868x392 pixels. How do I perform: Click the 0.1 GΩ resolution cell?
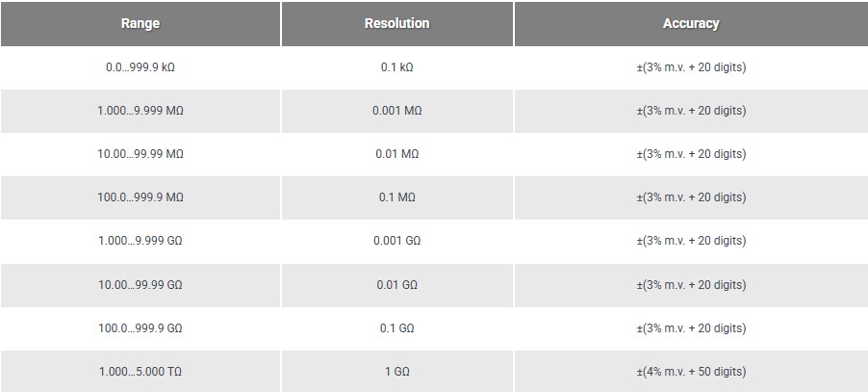click(396, 328)
